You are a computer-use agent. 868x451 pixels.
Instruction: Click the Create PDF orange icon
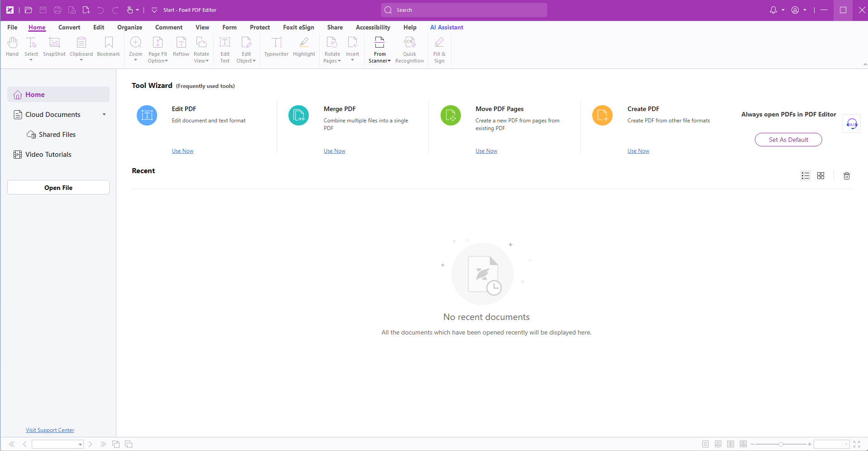[602, 116]
